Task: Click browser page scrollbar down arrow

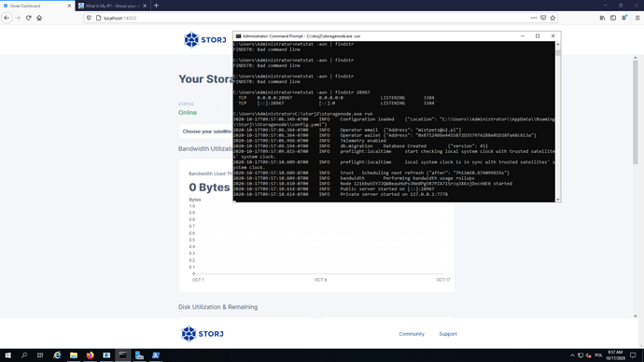Action: click(636, 316)
